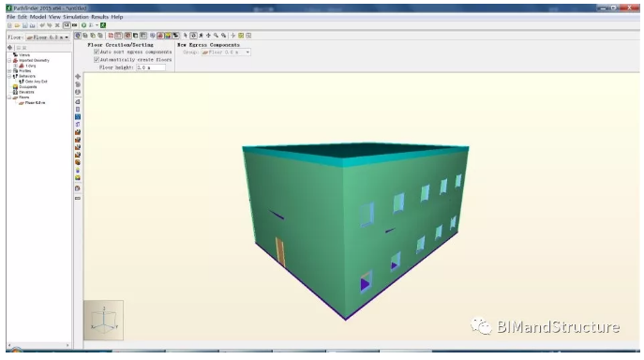Open the Model menu

37,17
